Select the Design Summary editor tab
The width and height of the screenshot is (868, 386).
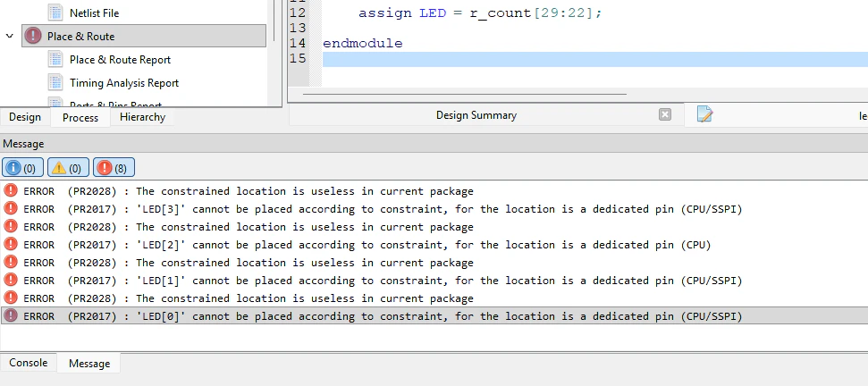476,115
